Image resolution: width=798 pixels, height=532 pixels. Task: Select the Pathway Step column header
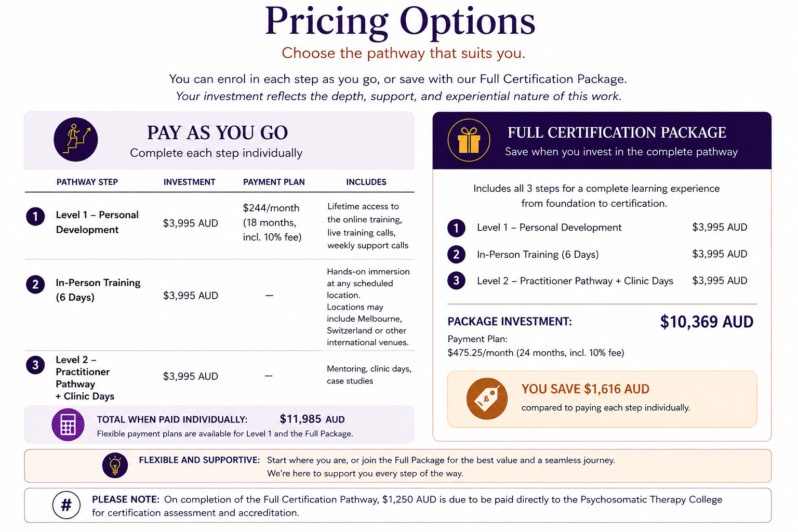[x=87, y=182]
